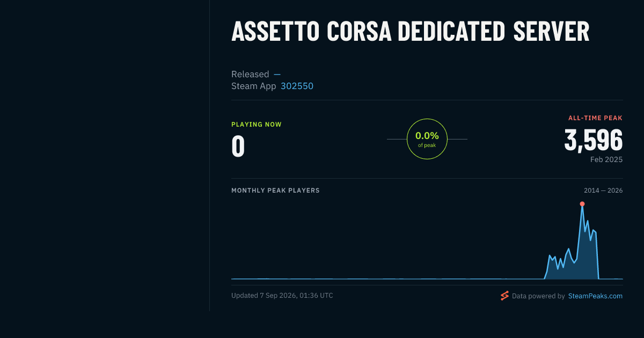The height and width of the screenshot is (338, 644).
Task: Click the all-time peak value 3,596
Action: tap(594, 140)
